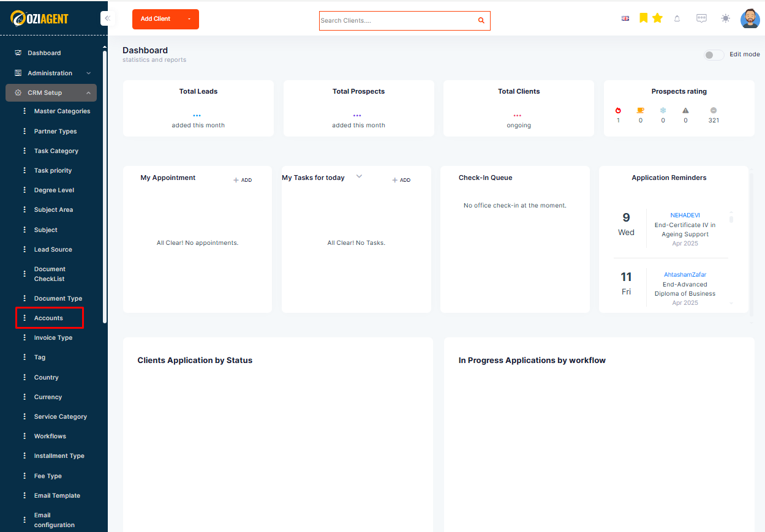Click the yellow bookmark icon

[x=643, y=18]
